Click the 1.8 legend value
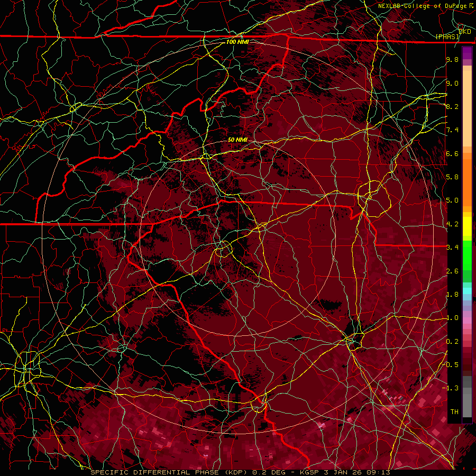476x476 pixels. pos(452,294)
